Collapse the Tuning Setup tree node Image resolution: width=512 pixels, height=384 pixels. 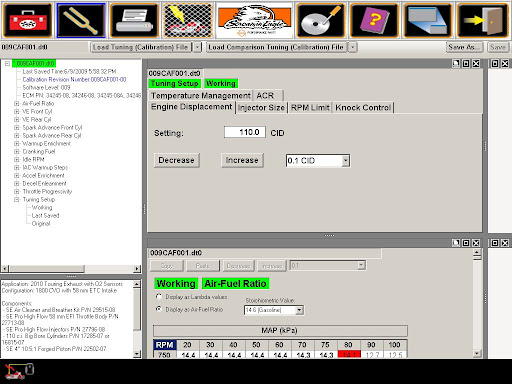17,199
